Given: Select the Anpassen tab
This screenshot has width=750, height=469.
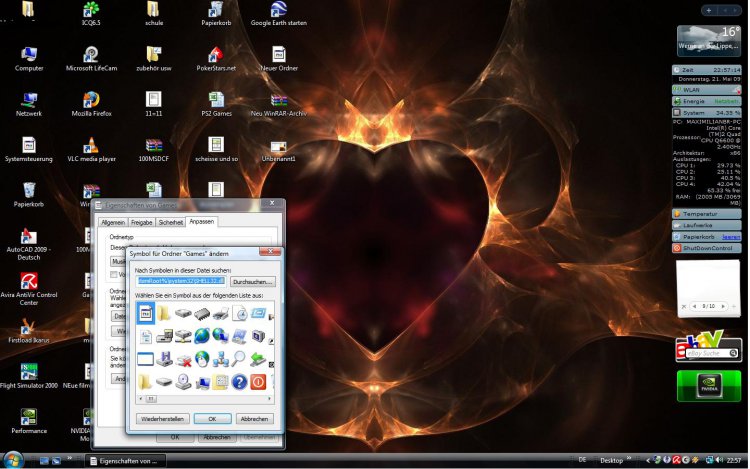Looking at the screenshot, I should [x=201, y=221].
